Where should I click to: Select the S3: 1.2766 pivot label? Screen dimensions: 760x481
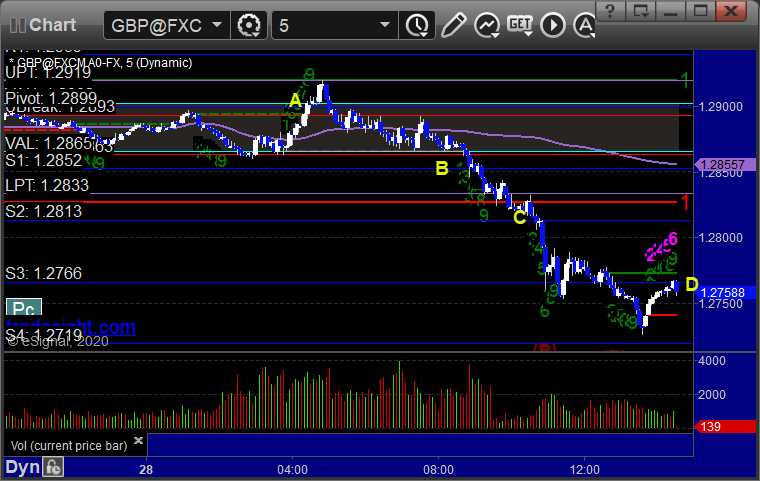[x=44, y=273]
